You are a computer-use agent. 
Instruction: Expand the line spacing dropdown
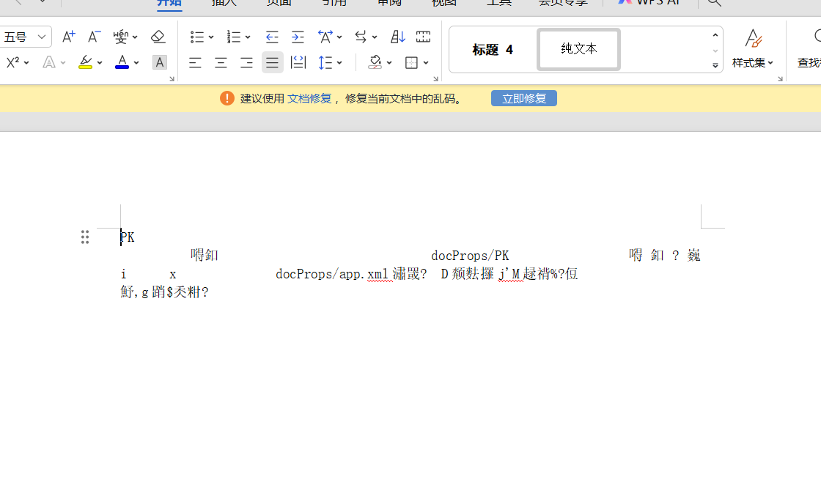pos(339,63)
